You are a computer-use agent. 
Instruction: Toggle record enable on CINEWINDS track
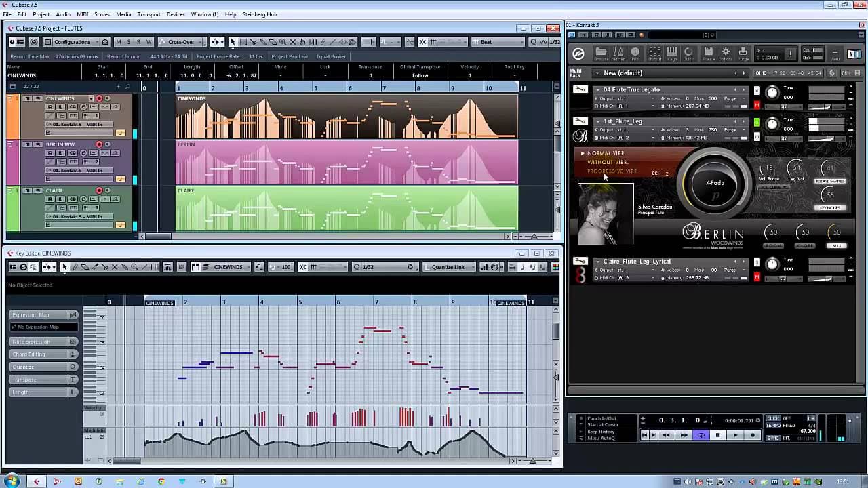(99, 99)
